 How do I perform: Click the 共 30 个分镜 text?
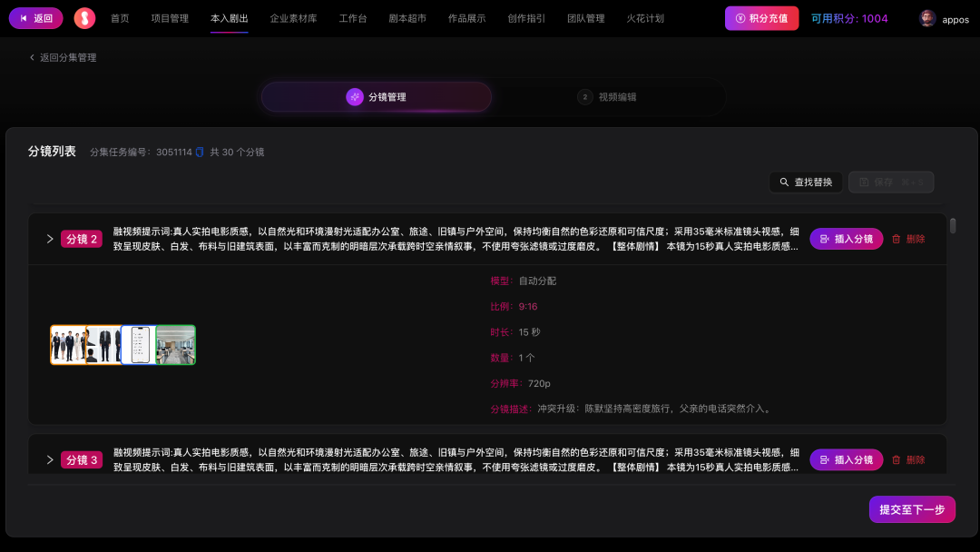[x=237, y=152]
